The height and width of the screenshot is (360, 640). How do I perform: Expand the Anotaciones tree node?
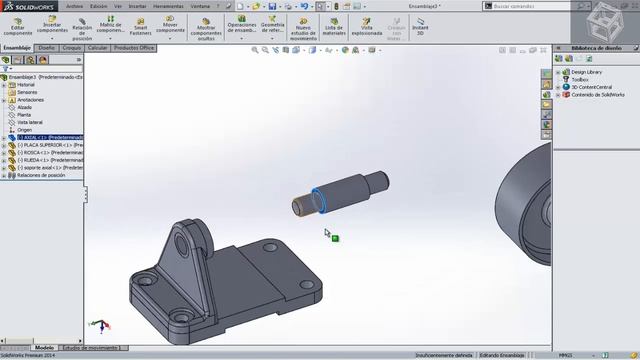click(4, 100)
